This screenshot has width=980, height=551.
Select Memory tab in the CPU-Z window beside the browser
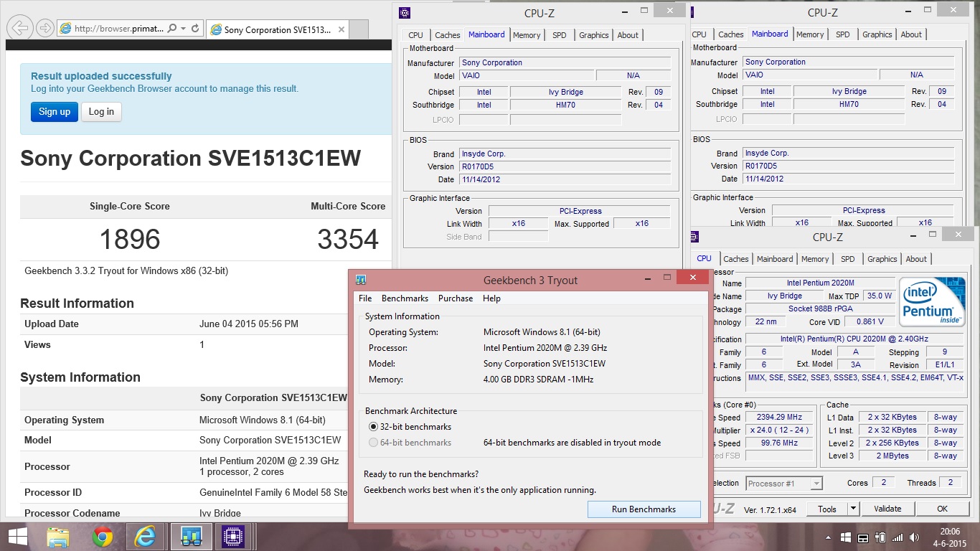pos(527,35)
